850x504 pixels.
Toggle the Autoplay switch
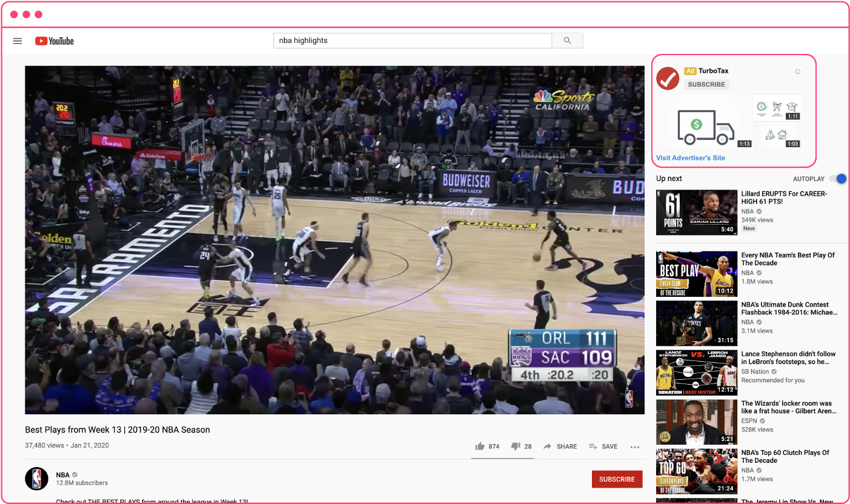(838, 179)
